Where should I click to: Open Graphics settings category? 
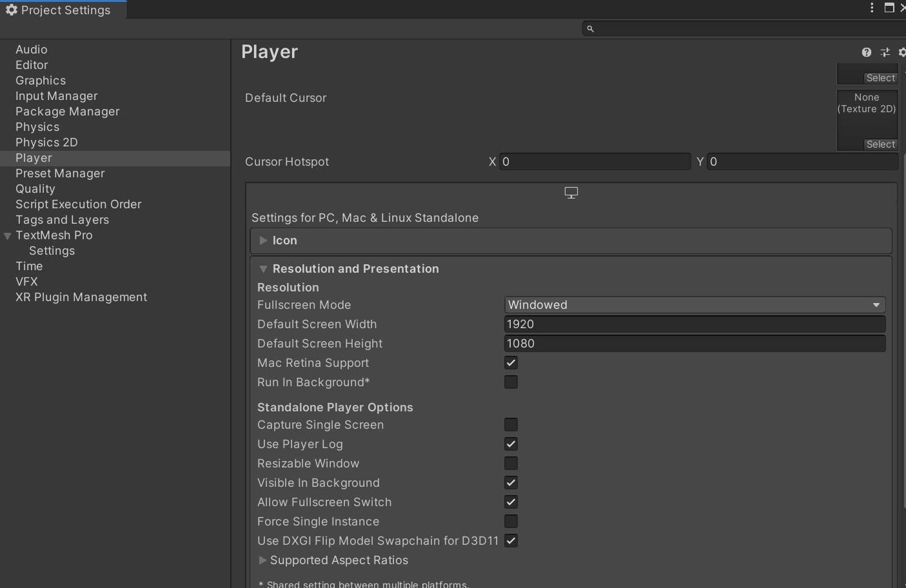(41, 81)
